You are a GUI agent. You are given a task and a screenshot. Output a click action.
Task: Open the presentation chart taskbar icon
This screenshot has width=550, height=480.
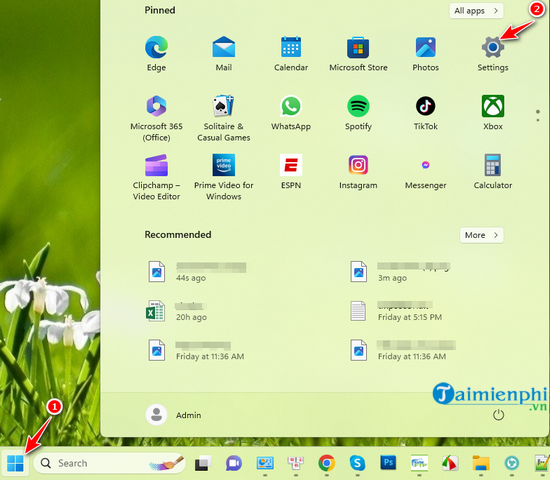(265, 463)
